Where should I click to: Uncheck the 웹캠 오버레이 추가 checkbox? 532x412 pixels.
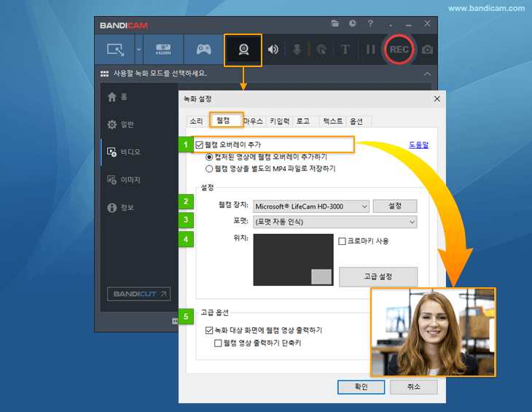(x=200, y=145)
